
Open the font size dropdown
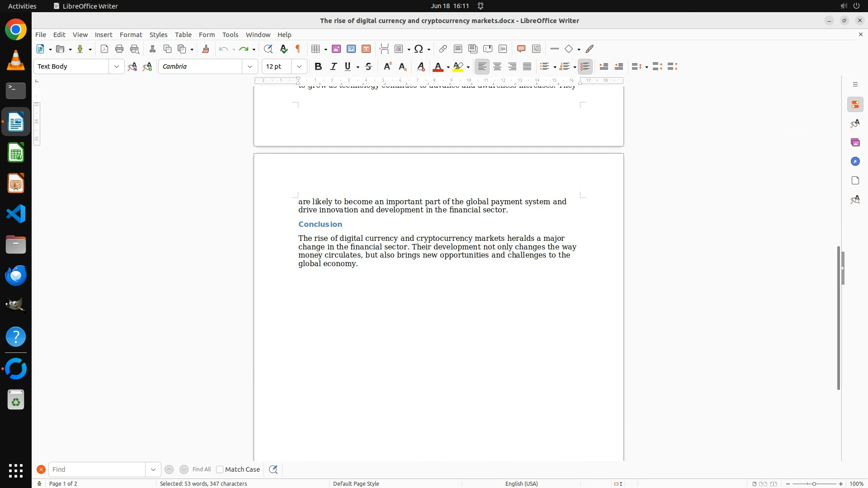coord(299,66)
